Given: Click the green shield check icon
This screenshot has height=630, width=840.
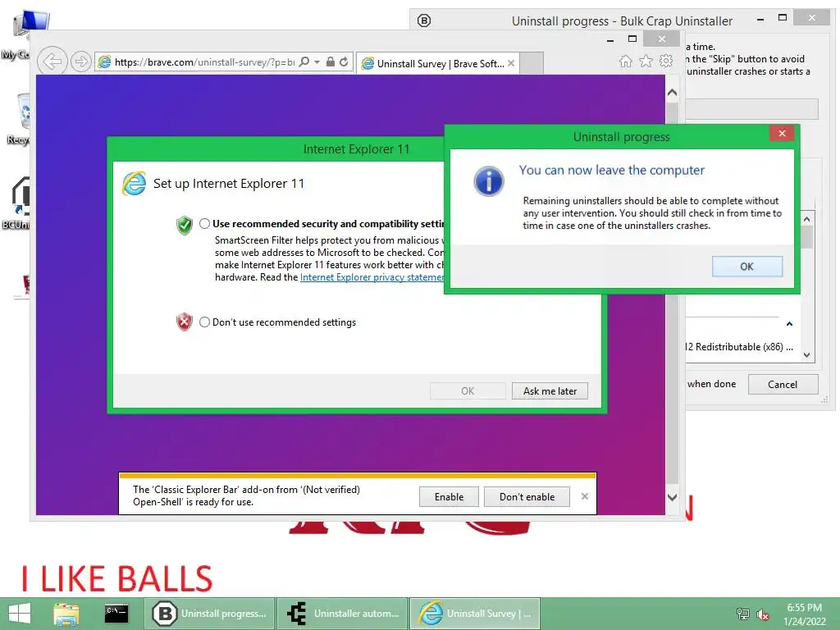Looking at the screenshot, I should point(185,226).
